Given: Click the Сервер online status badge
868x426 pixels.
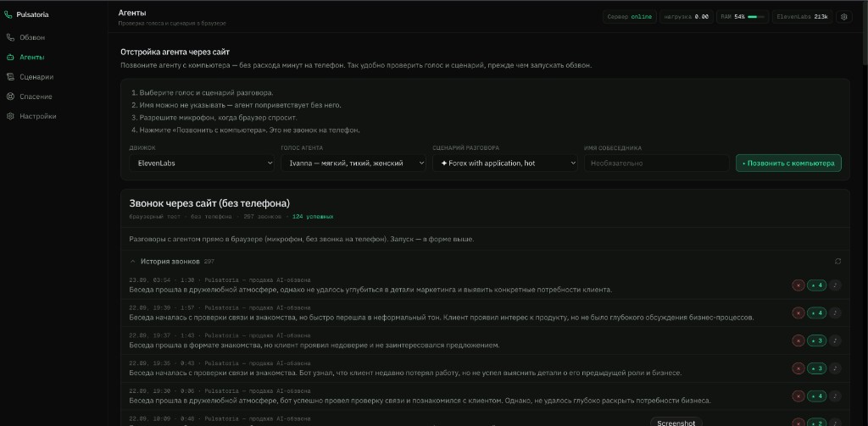Looking at the screenshot, I should point(630,17).
